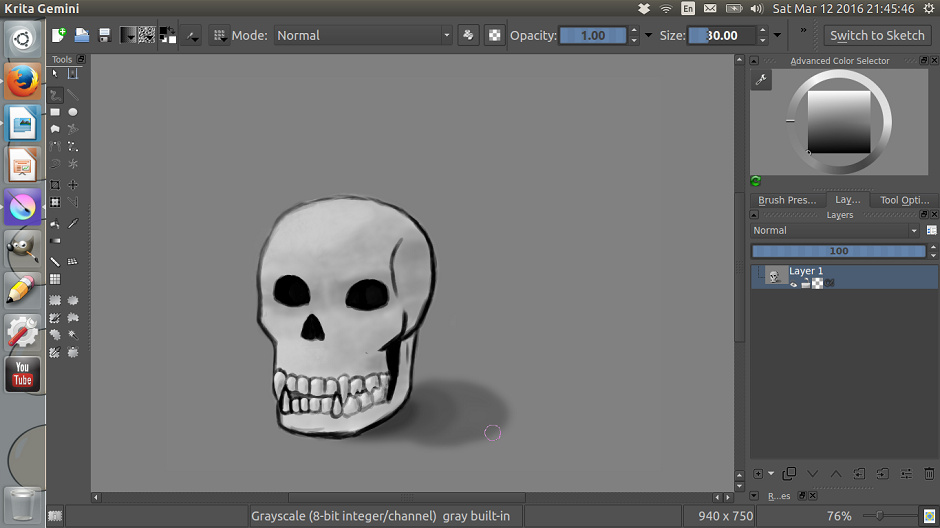Open the add layer dropdown arrow
940x528 pixels.
771,473
